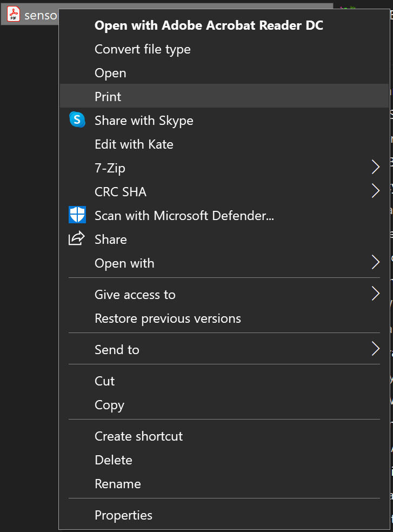Expand the Open with submenu arrow
393x532 pixels.
point(376,263)
